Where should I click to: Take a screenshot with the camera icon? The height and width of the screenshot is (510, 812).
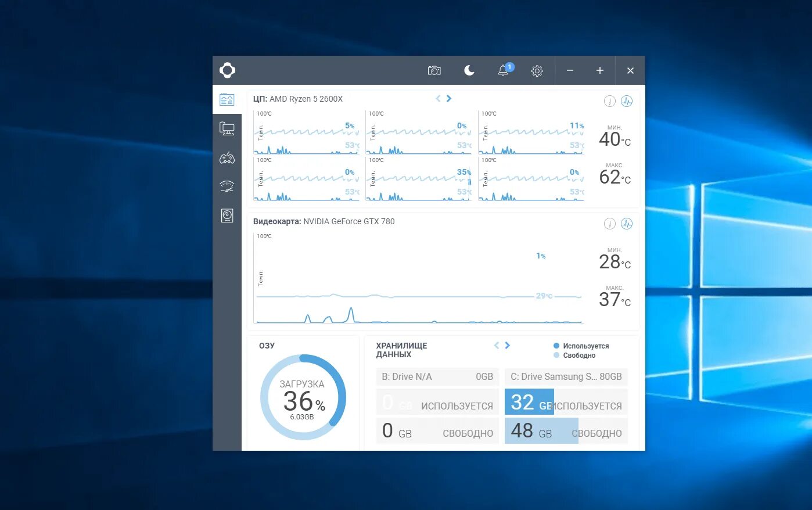(434, 70)
